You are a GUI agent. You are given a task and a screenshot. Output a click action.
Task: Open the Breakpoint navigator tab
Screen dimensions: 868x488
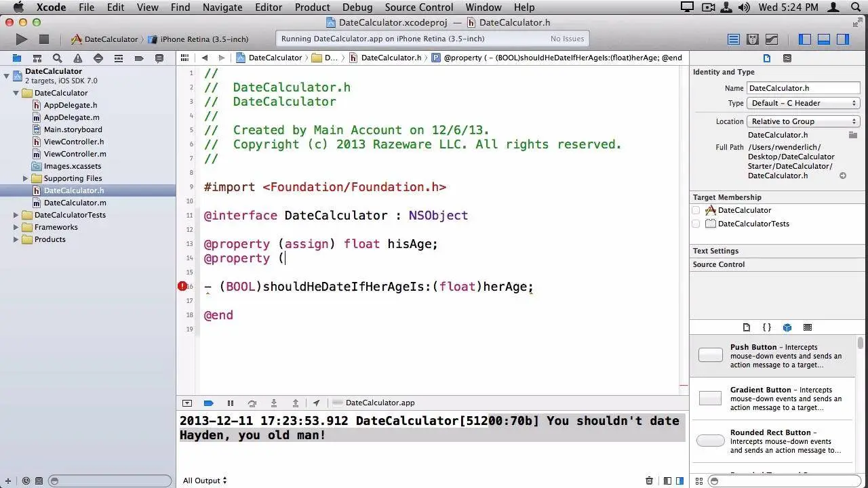click(x=139, y=58)
